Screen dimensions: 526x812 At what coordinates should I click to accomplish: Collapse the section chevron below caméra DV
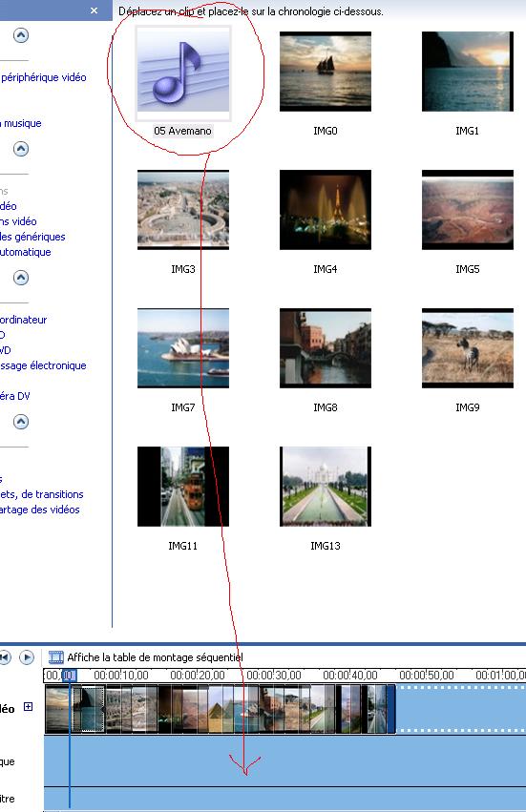(x=21, y=422)
